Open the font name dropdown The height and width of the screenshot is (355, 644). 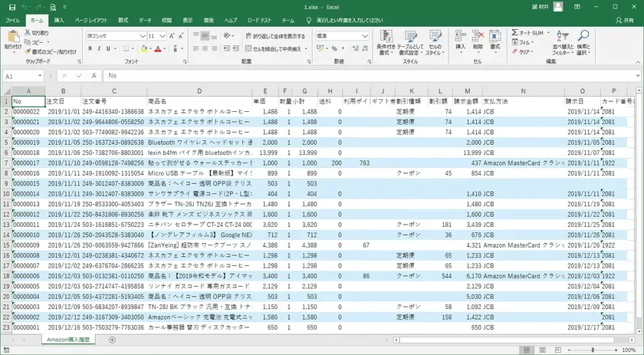click(143, 36)
